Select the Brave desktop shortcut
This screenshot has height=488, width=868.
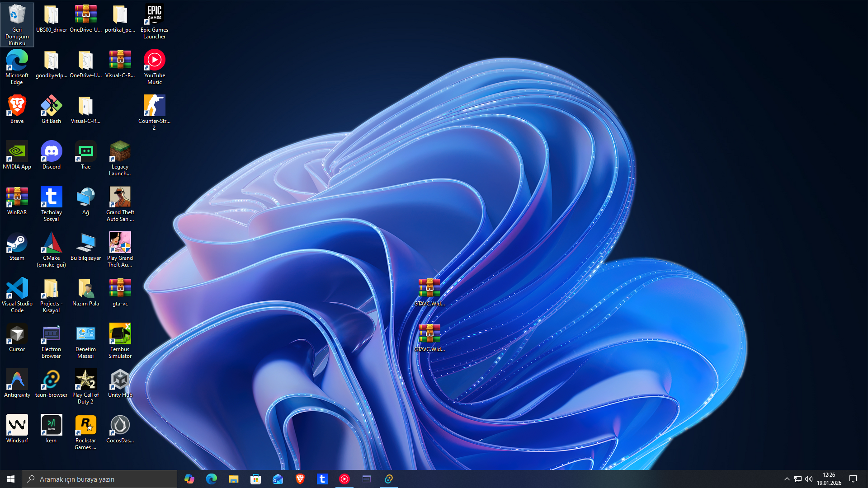[17, 109]
